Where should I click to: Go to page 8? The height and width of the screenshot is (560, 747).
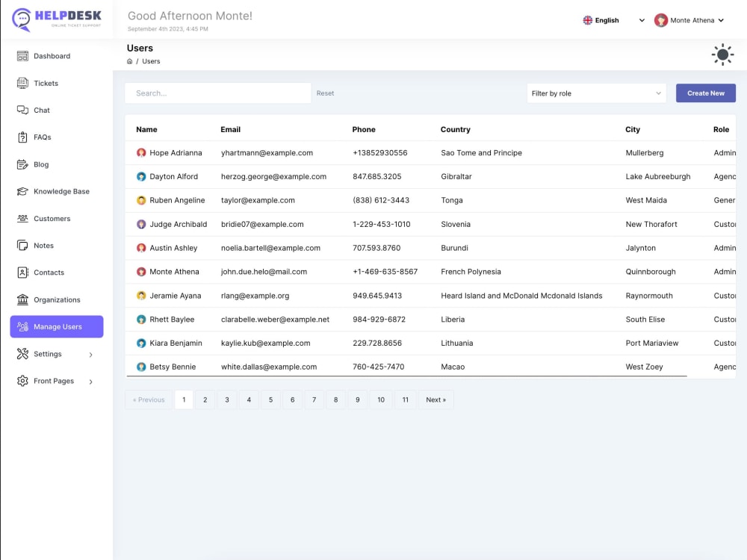click(x=335, y=399)
